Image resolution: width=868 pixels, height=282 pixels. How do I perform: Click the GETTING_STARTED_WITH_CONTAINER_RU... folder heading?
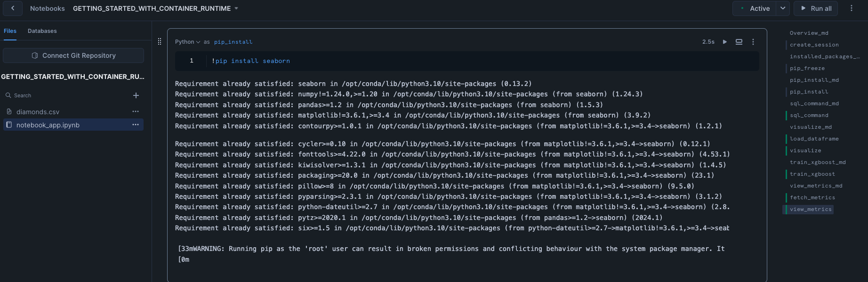pos(72,77)
